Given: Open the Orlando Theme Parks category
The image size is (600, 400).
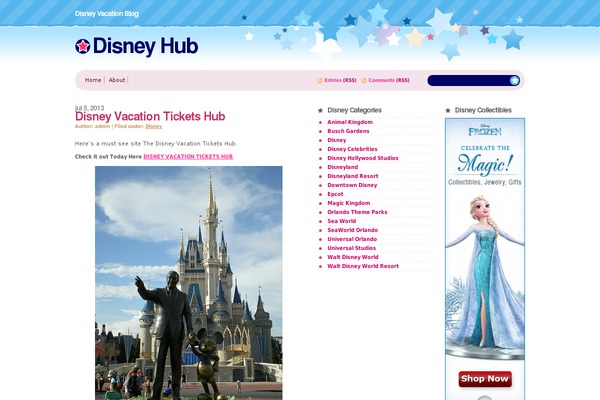Looking at the screenshot, I should click(x=357, y=212).
